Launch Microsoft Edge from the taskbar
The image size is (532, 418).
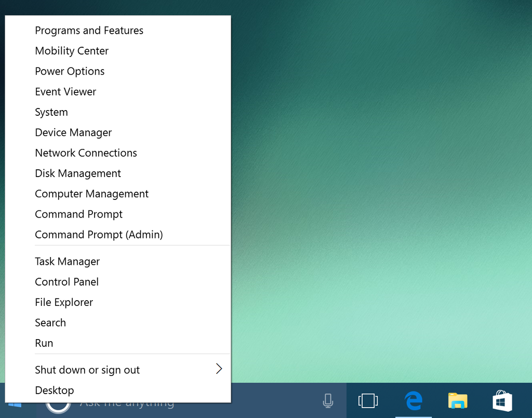click(x=413, y=400)
